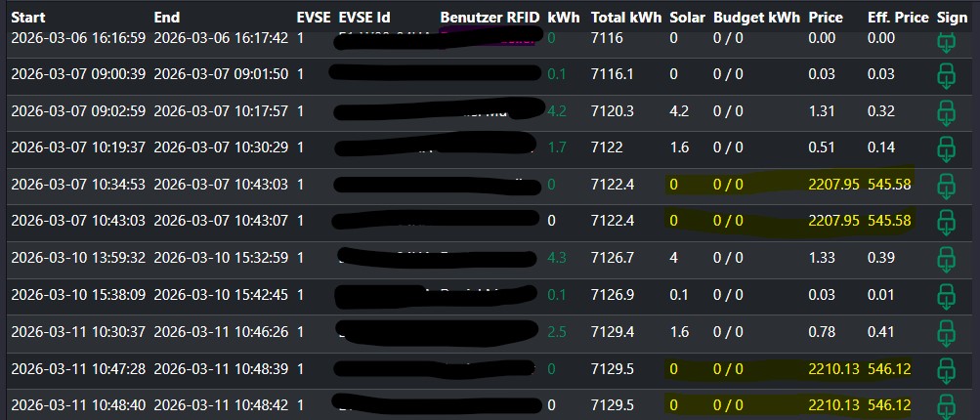Click the End column header

click(167, 18)
